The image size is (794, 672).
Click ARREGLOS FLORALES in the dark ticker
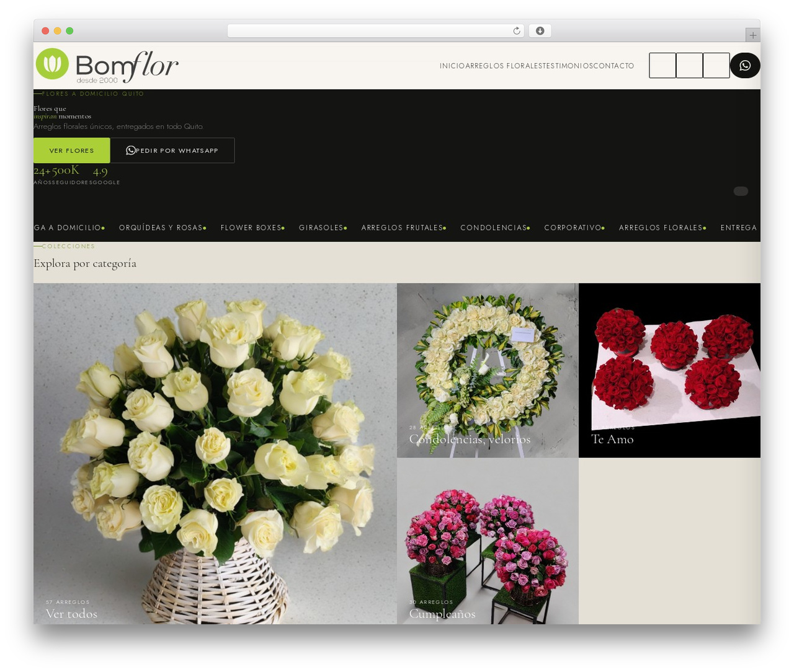[x=661, y=228]
